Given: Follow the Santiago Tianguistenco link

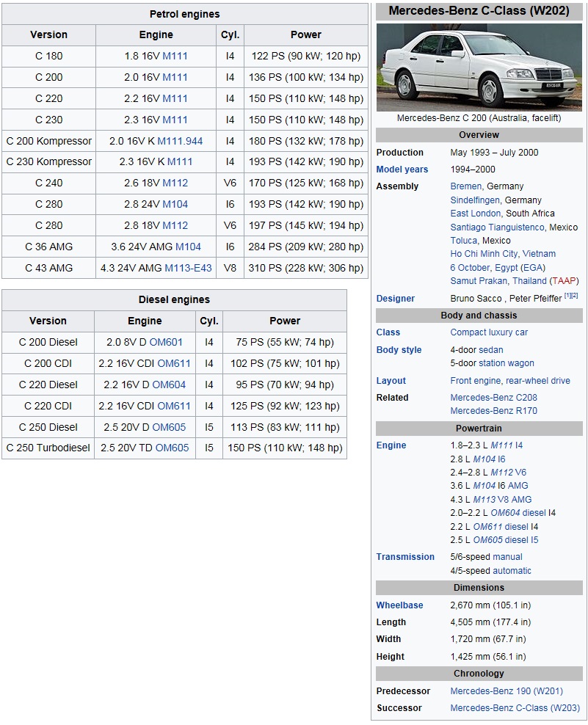Looking at the screenshot, I should (497, 227).
